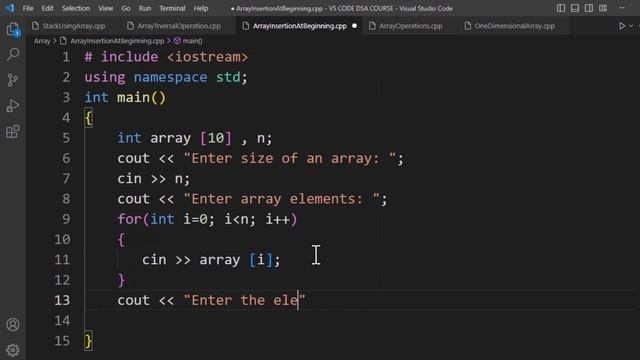Open the File menu
640x360 pixels.
tap(28, 8)
